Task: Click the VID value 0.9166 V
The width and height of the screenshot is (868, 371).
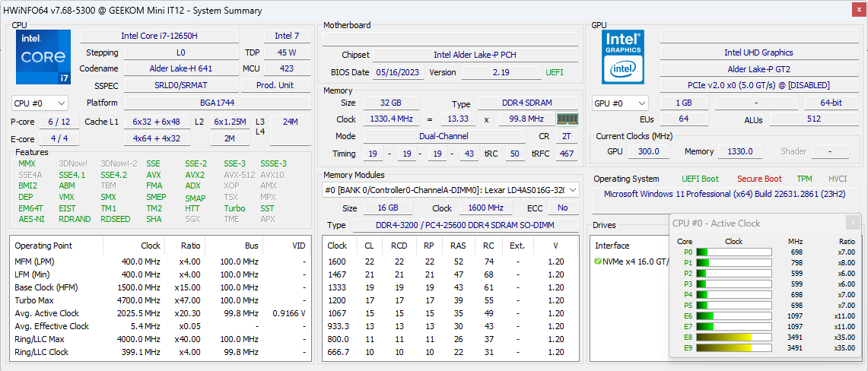Action: (x=289, y=313)
